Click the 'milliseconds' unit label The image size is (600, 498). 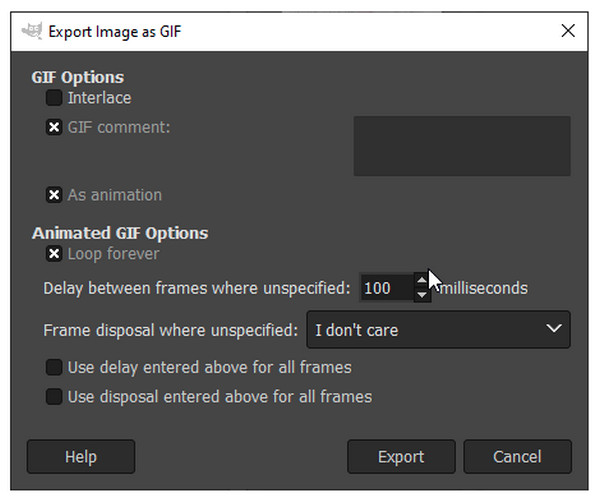click(x=484, y=288)
